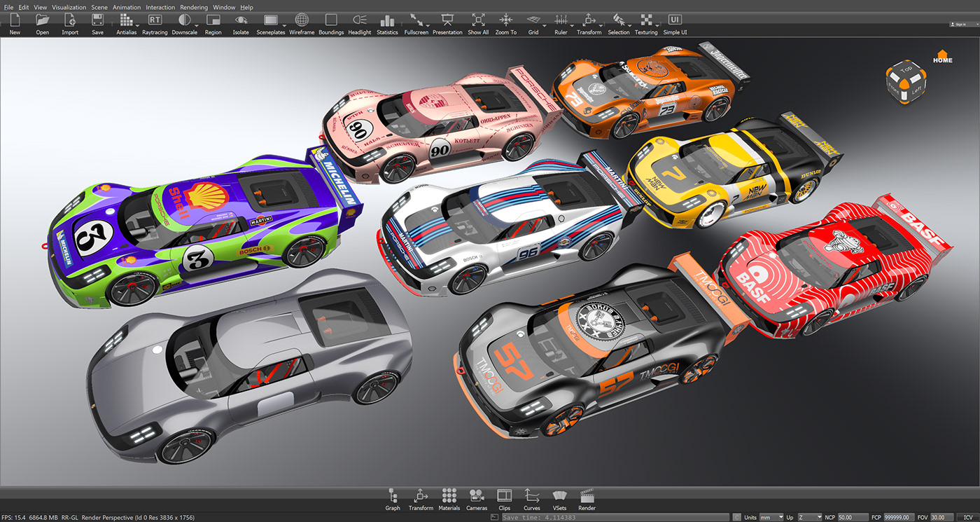Toggle Raytracing mode on
Image resolution: width=980 pixels, height=522 pixels.
coord(155,22)
